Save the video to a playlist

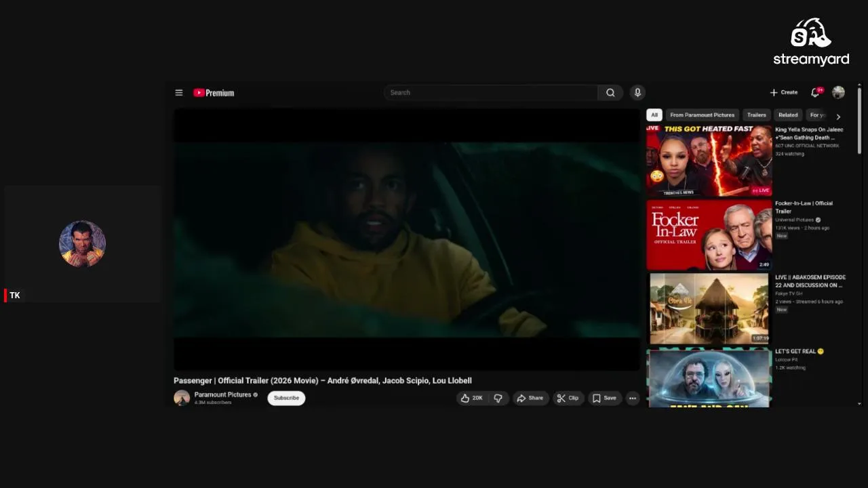tap(604, 398)
